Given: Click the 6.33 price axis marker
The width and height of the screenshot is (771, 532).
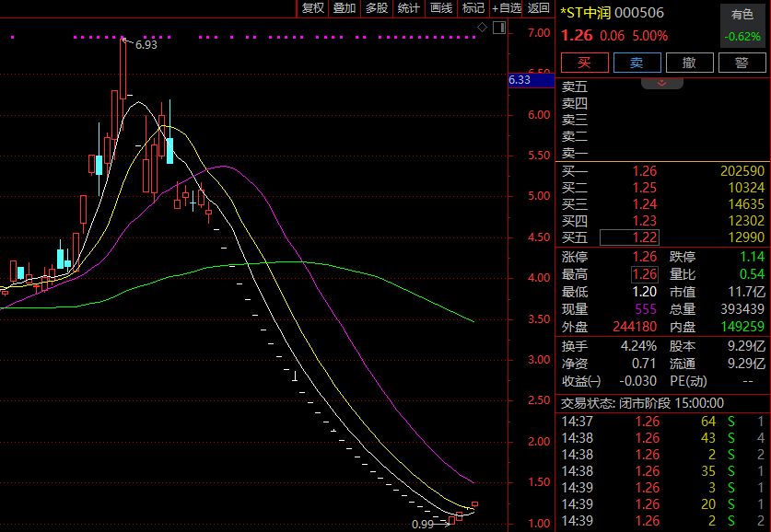Looking at the screenshot, I should point(520,80).
